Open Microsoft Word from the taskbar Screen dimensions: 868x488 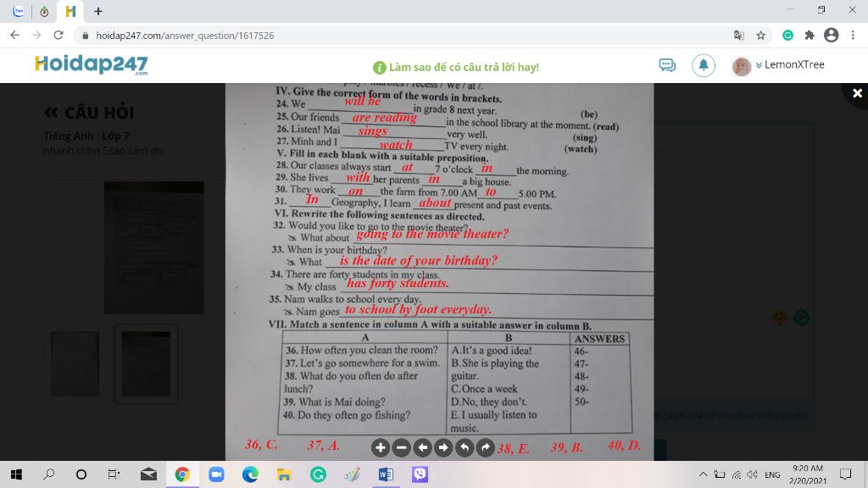coord(386,474)
